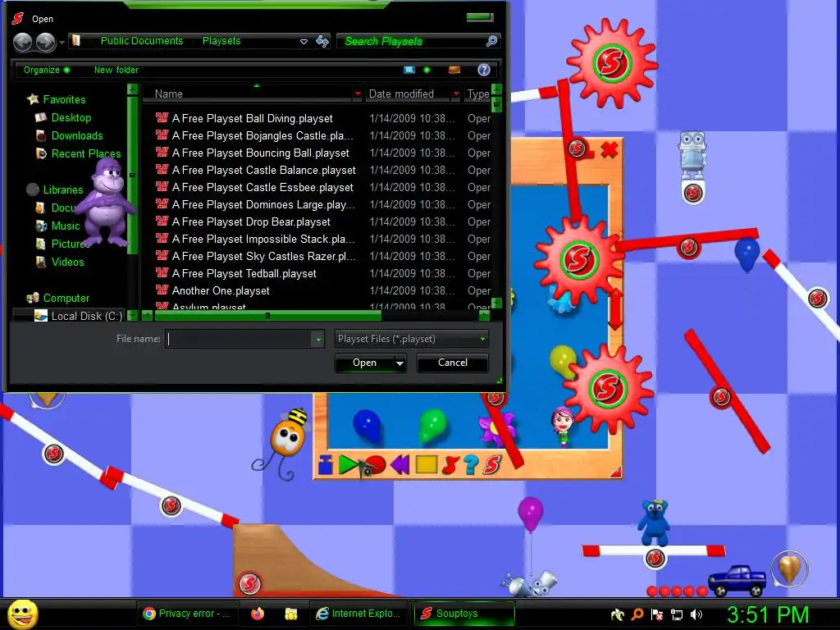
Task: Click the File name input field
Action: (239, 339)
